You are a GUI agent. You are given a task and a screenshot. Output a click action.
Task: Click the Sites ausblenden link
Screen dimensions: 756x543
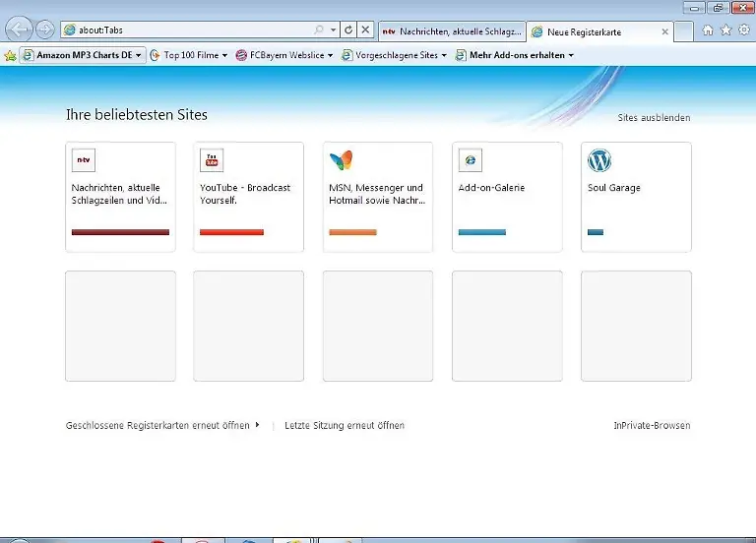coord(654,118)
